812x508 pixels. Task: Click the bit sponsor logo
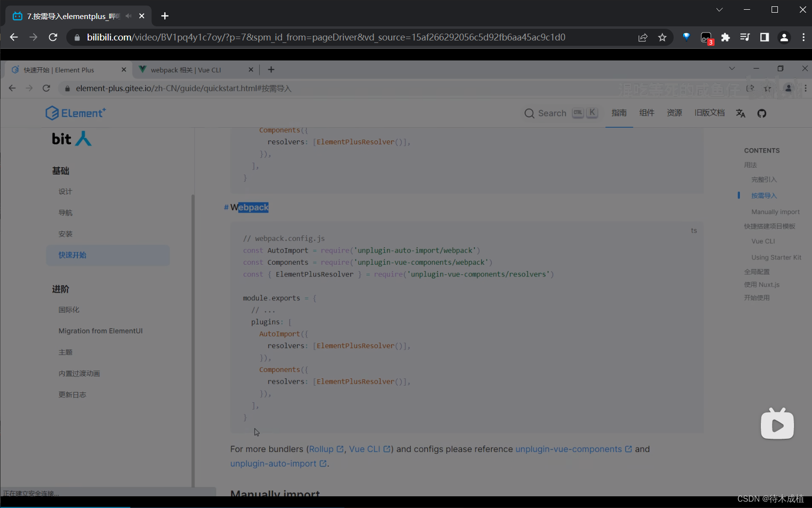(x=72, y=139)
